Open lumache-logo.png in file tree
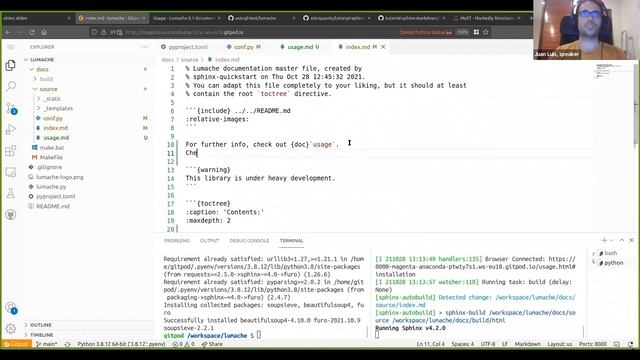 [60, 177]
